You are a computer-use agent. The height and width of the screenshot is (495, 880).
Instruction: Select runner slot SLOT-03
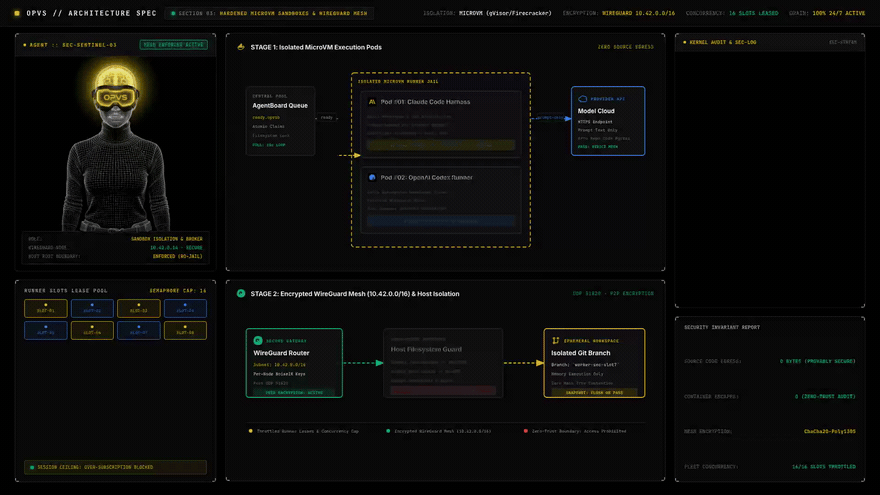pyautogui.click(x=139, y=308)
